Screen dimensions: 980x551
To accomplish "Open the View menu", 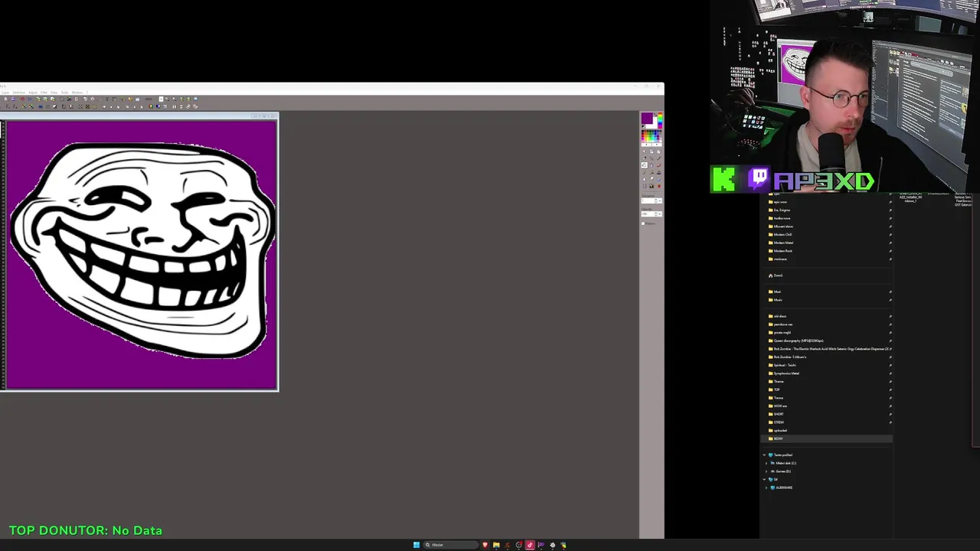I will [54, 93].
